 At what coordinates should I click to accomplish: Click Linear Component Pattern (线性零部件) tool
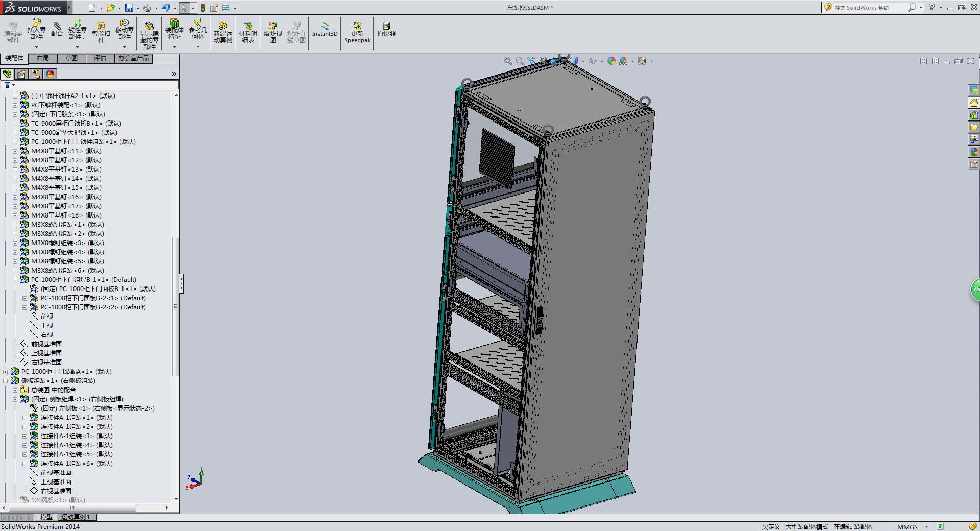77,30
